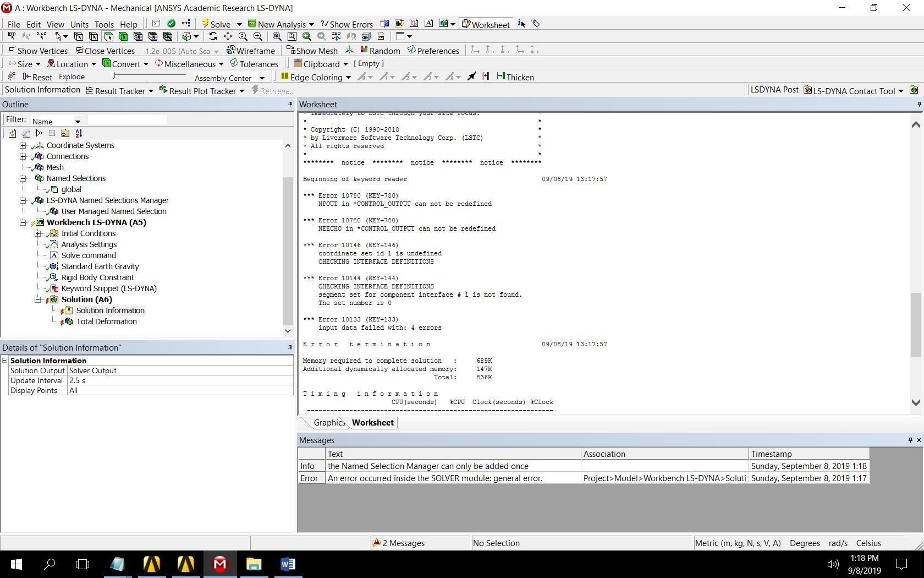Expand the Coordinate Systems tree node

pos(23,145)
